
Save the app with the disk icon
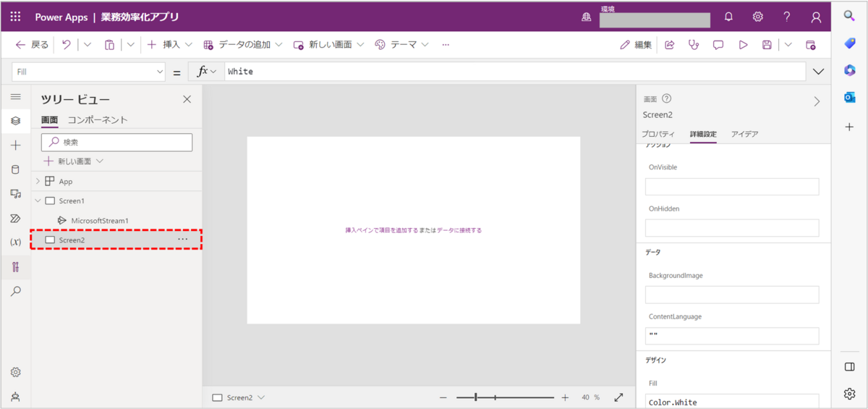(x=767, y=45)
